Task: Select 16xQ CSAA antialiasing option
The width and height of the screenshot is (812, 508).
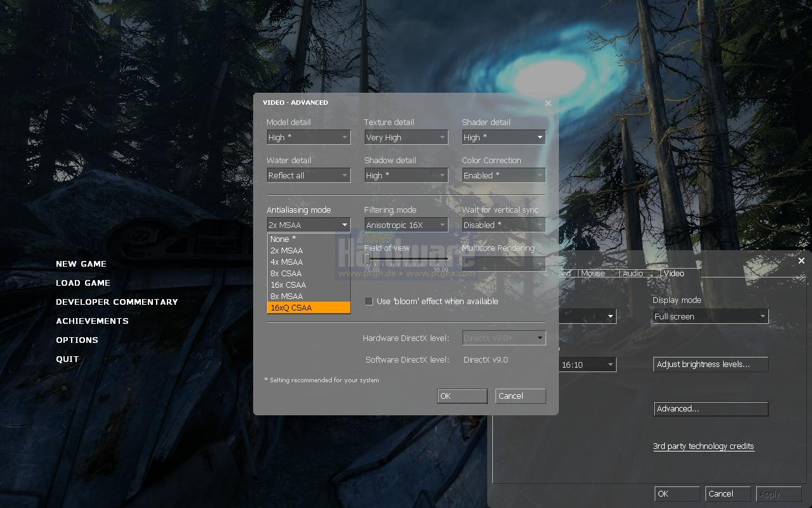Action: click(x=308, y=308)
